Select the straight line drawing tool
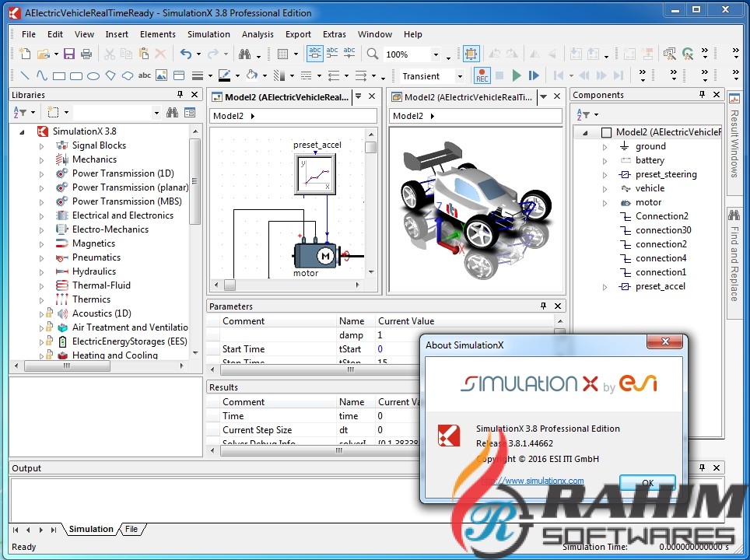The image size is (750, 560). click(x=25, y=75)
